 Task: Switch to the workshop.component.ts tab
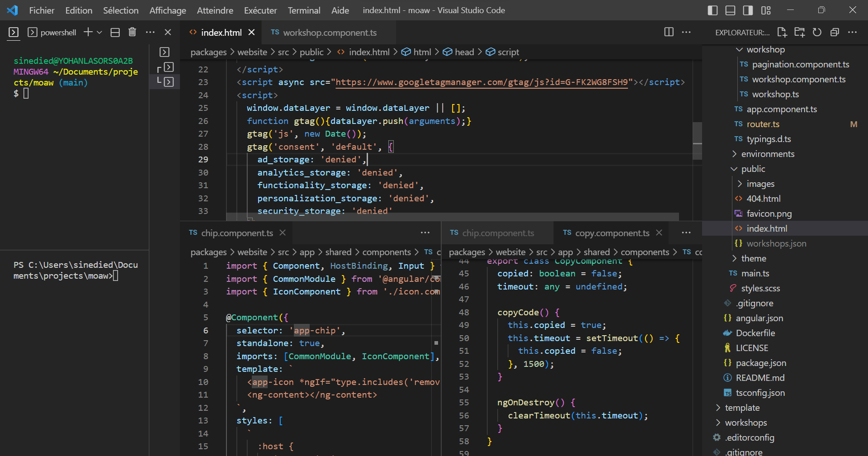pyautogui.click(x=330, y=33)
